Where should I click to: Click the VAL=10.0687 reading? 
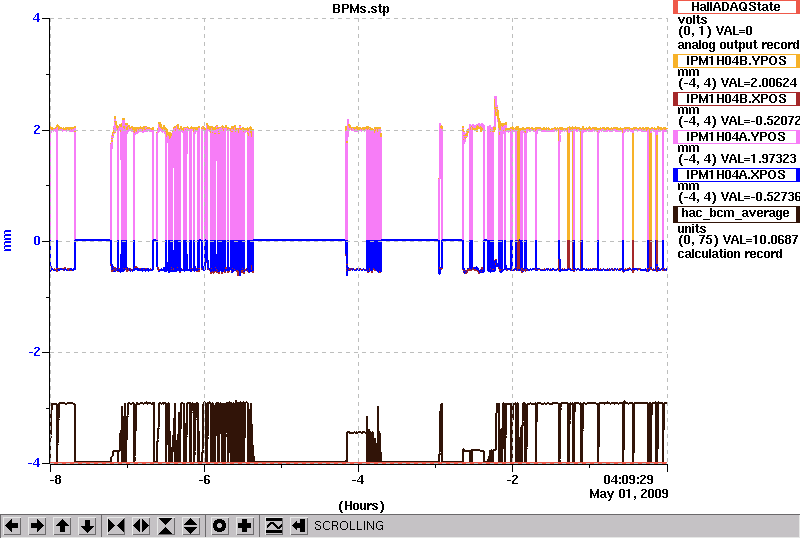tap(758, 240)
